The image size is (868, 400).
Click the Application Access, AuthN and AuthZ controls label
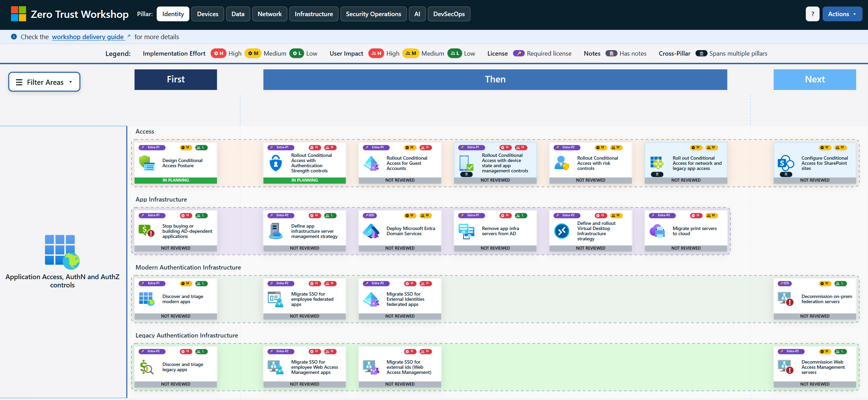[x=62, y=281]
